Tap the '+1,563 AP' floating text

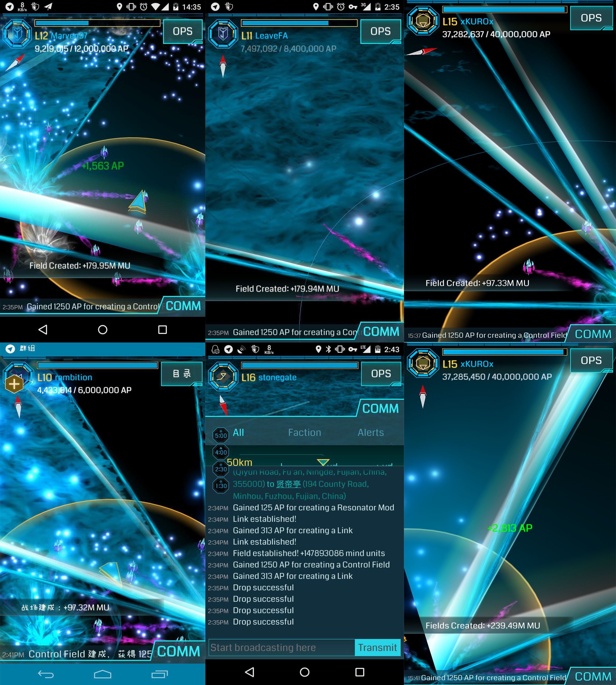[x=103, y=166]
